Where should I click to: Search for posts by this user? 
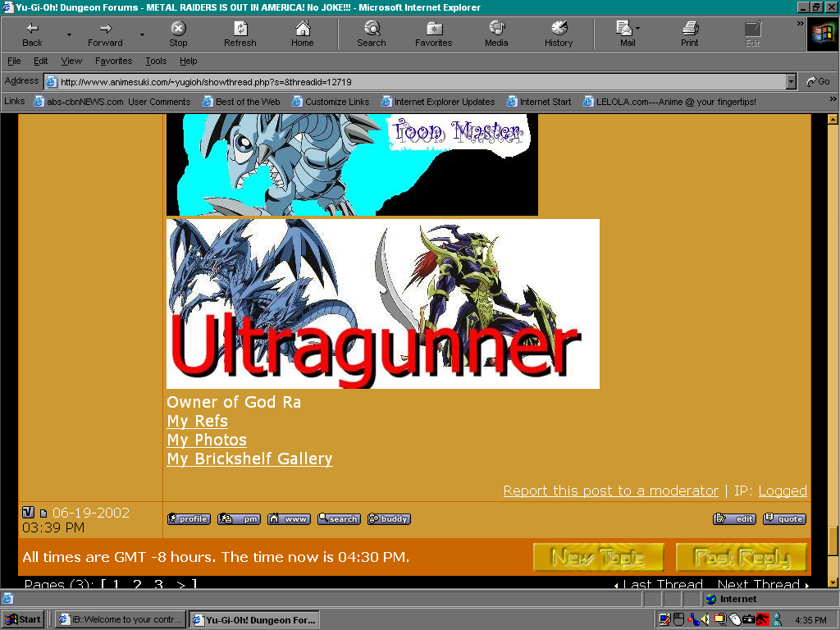tap(339, 518)
